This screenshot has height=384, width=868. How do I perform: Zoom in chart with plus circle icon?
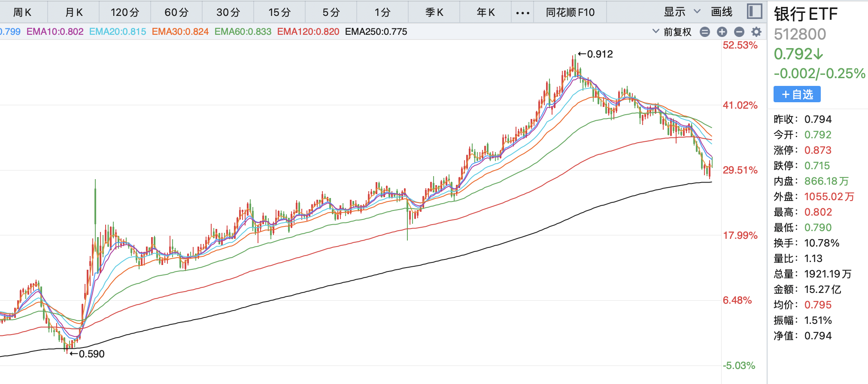click(722, 32)
